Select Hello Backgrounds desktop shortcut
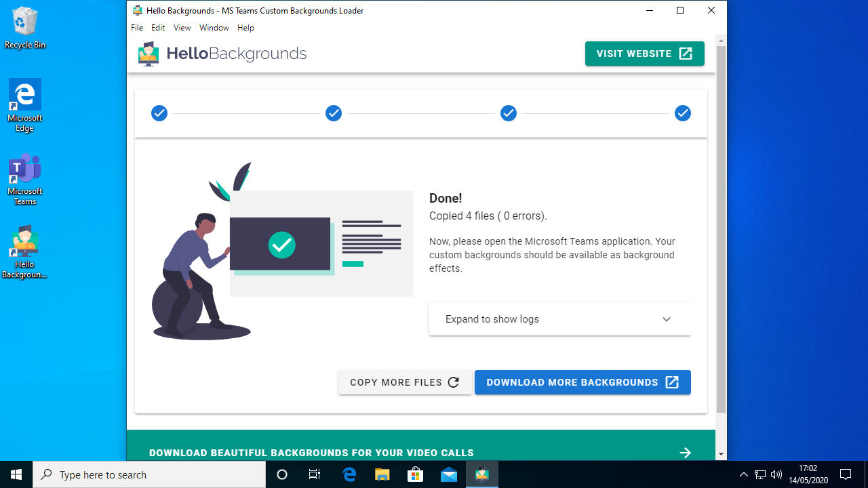Image resolution: width=868 pixels, height=488 pixels. (x=24, y=252)
